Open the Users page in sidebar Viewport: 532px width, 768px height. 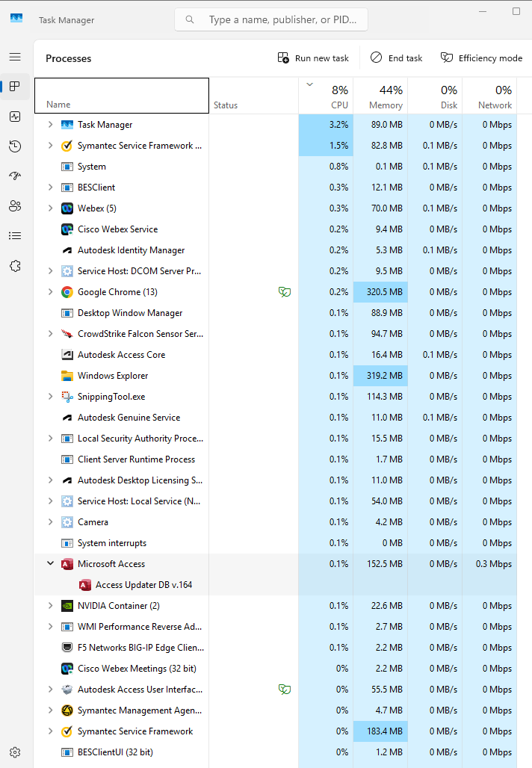point(15,206)
